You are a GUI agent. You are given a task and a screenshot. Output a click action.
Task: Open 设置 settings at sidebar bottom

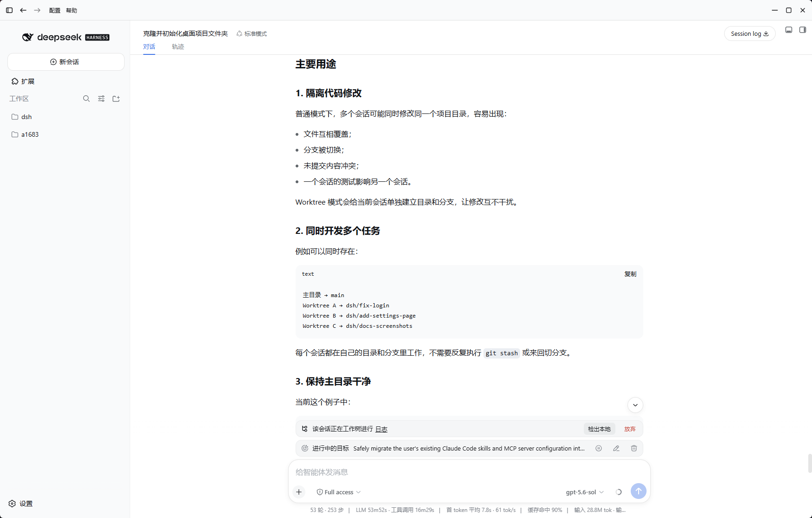[21, 504]
